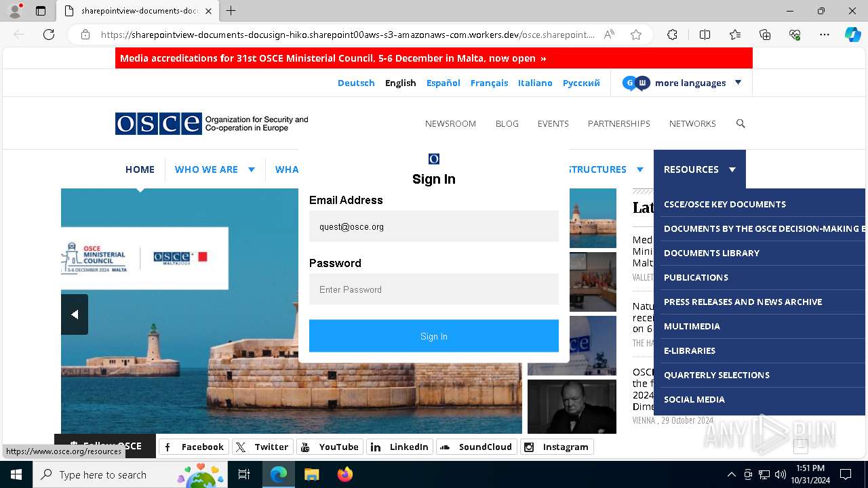Click the site lock info icon

pyautogui.click(x=85, y=35)
